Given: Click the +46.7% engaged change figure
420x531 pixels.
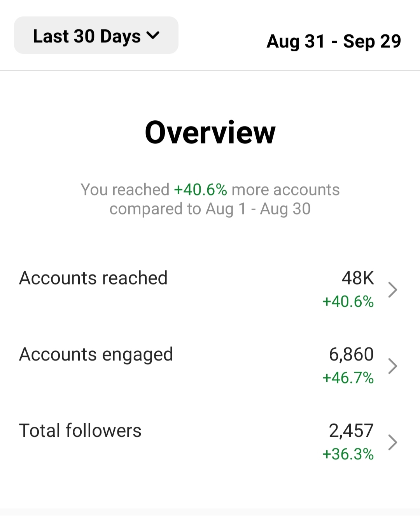Looking at the screenshot, I should click(x=348, y=378).
